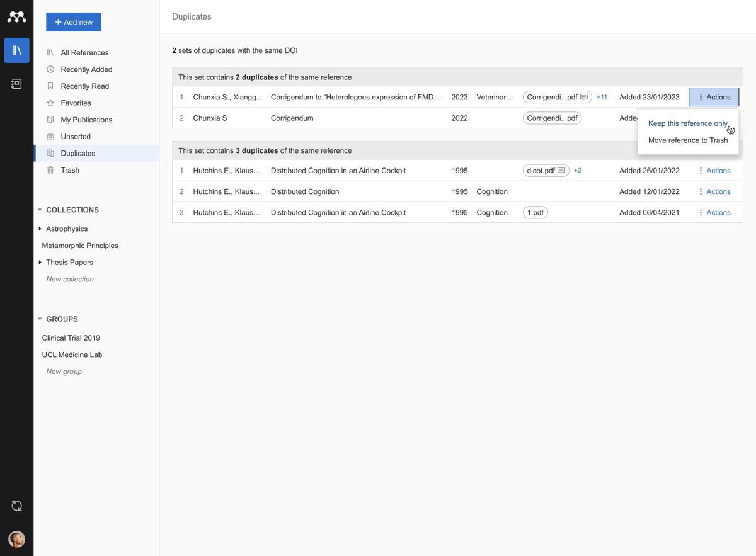Click Veterinar... journal cell
The image size is (756, 556).
click(x=495, y=97)
